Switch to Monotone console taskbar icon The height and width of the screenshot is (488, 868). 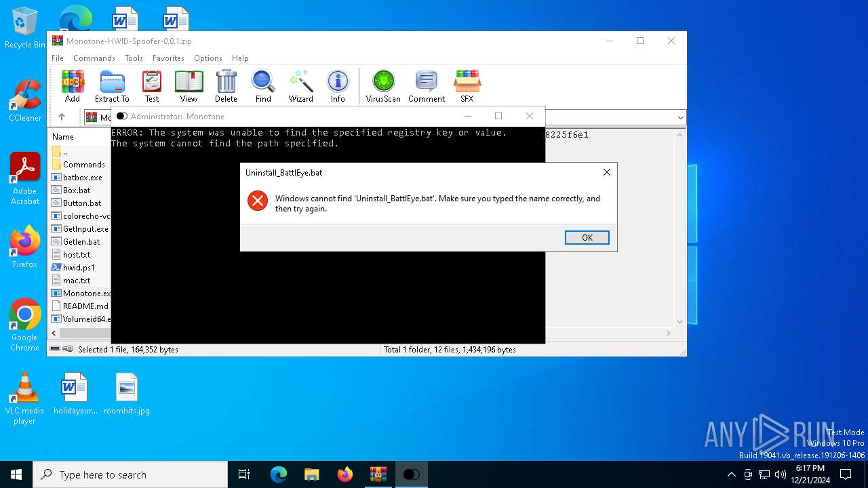(x=411, y=474)
